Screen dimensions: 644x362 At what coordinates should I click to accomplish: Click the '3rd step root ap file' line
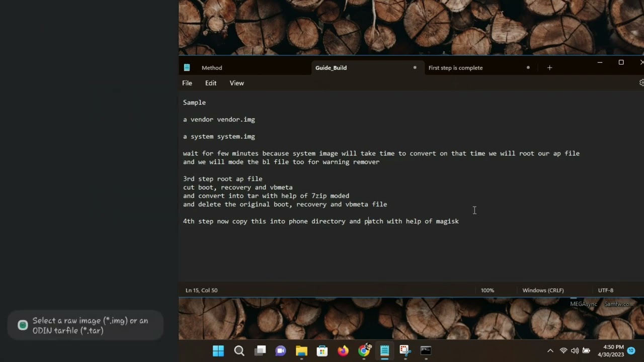point(222,179)
